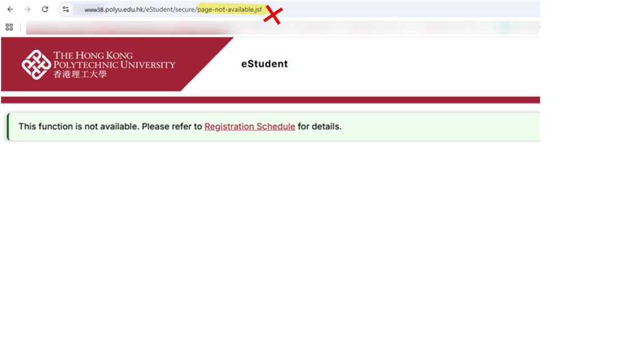Open the Registration Schedule link
The image size is (644, 362).
pos(250,126)
